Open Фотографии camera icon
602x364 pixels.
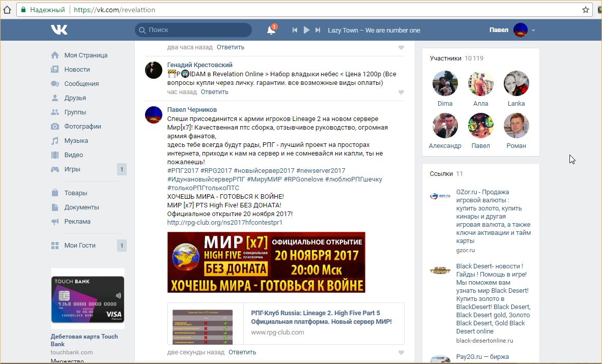point(55,126)
